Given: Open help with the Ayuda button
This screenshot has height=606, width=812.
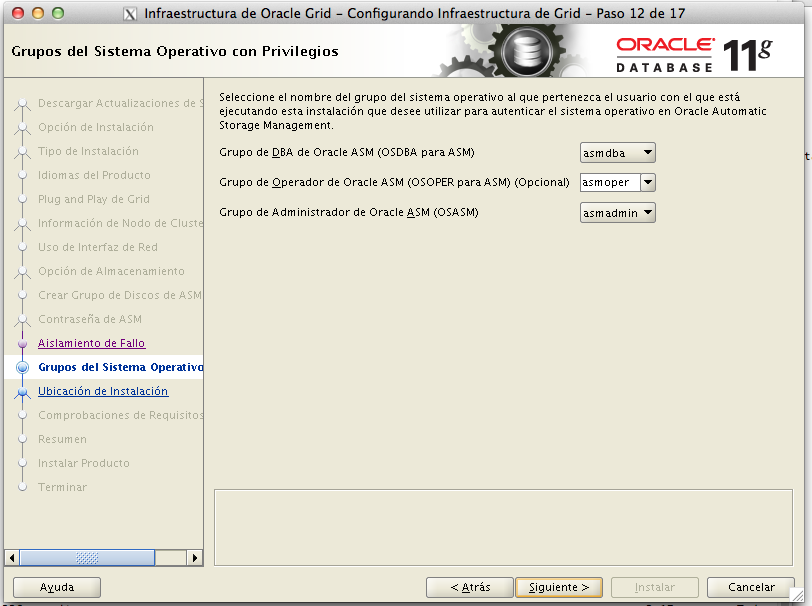Looking at the screenshot, I should [57, 587].
